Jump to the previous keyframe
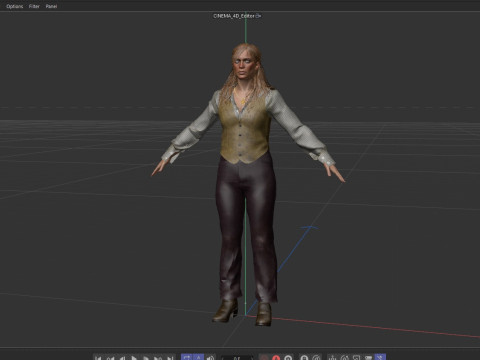Image resolution: width=480 pixels, height=360 pixels. point(110,358)
